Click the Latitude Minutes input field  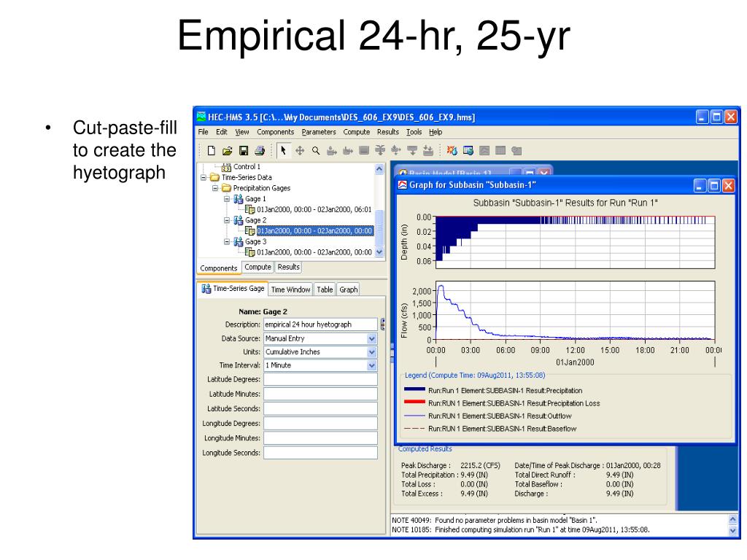coord(321,394)
